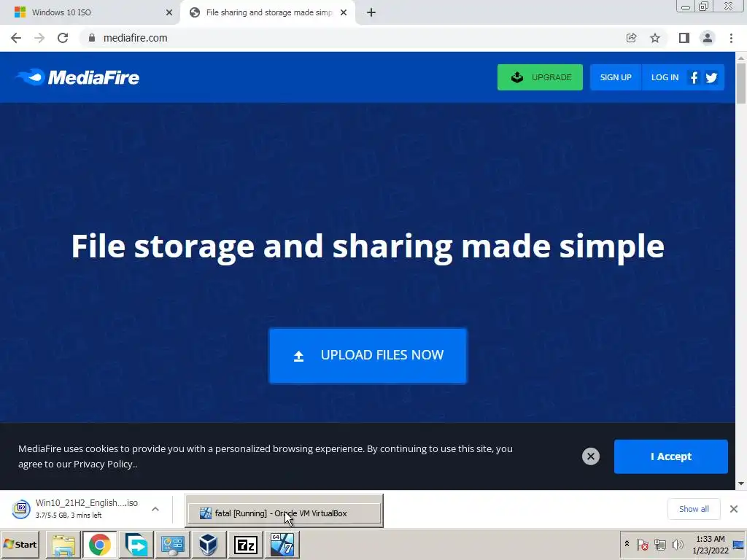Click the show desktop tray button
747x560 pixels.
[739, 545]
